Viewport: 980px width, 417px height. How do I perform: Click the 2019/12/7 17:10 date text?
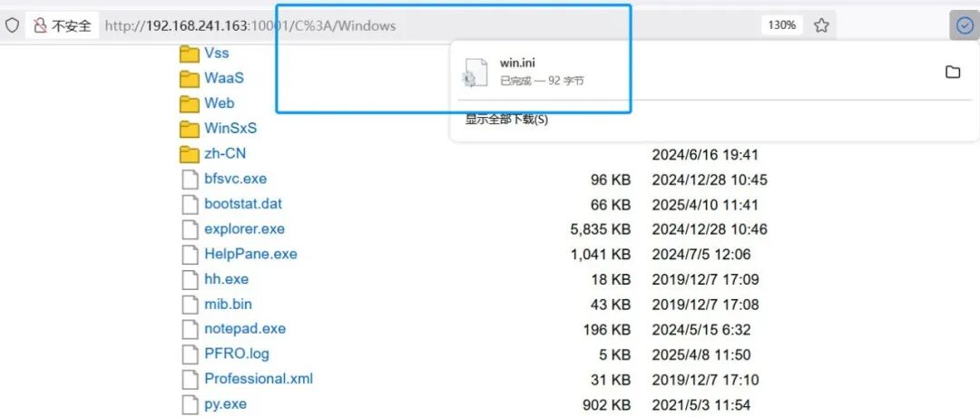(706, 379)
